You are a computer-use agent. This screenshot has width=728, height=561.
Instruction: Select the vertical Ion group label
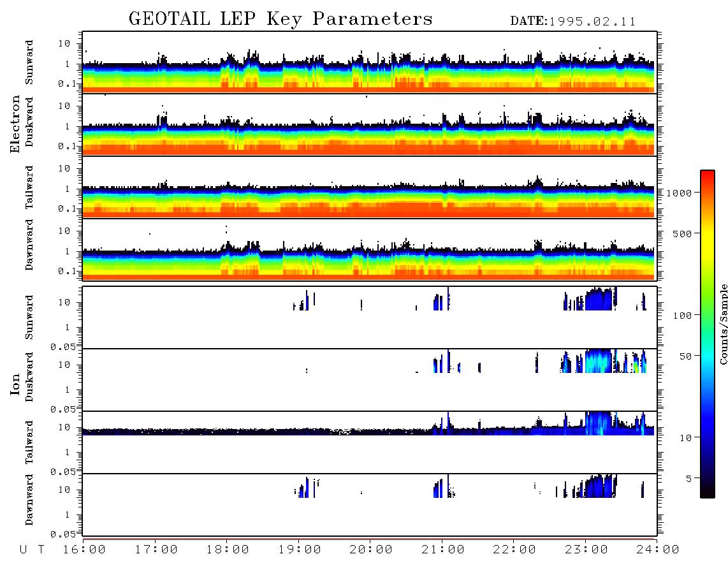point(15,384)
